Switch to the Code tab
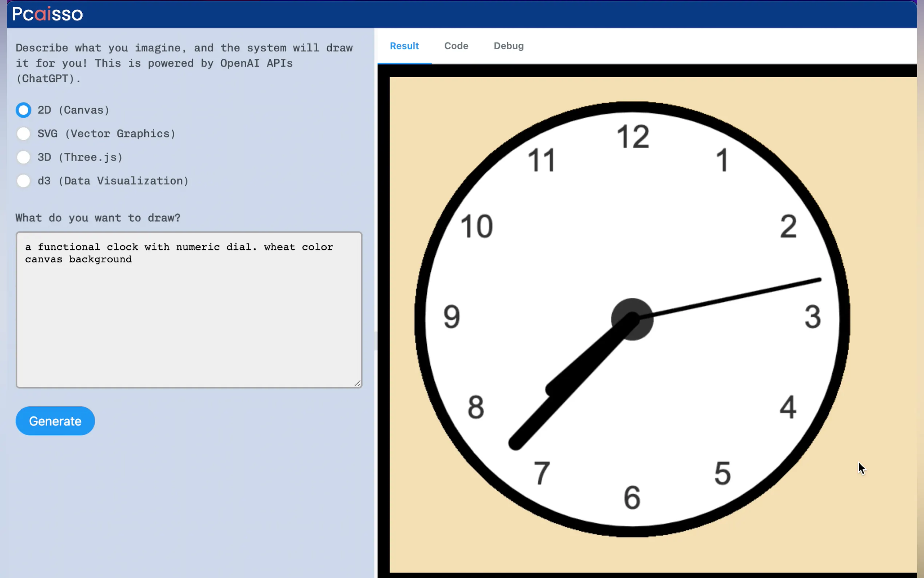 456,46
